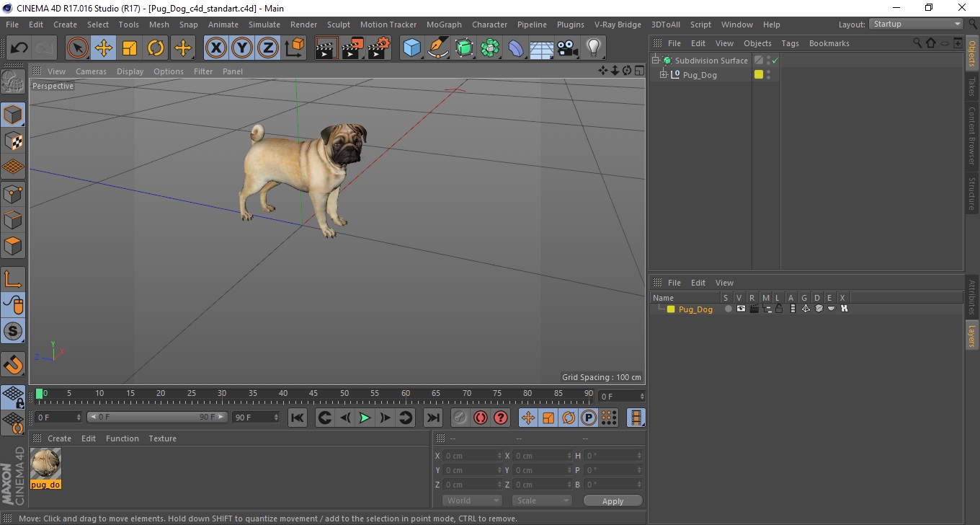This screenshot has height=525, width=980.
Task: Open the MoGraph menu
Action: (x=444, y=25)
